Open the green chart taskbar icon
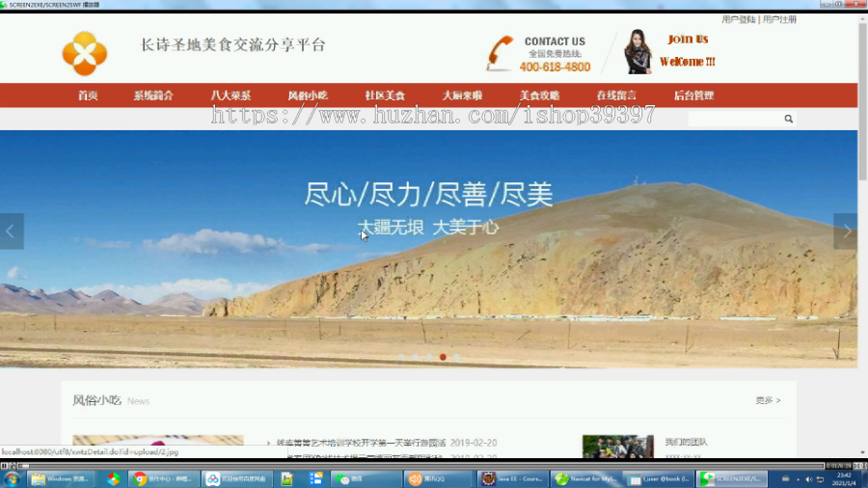The image size is (868, 488). click(286, 479)
